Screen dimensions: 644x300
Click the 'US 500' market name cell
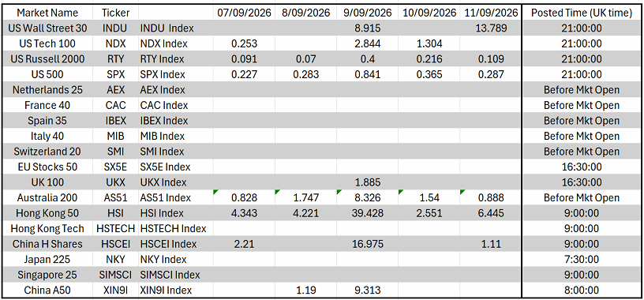click(x=47, y=74)
